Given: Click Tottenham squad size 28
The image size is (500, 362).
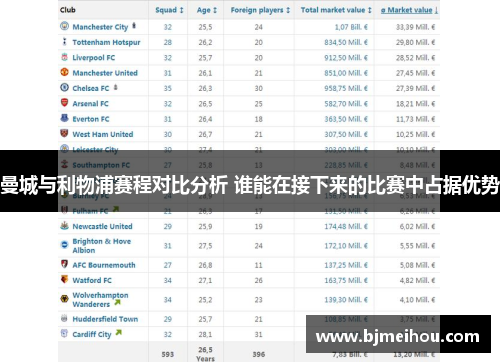Looking at the screenshot, I should [x=168, y=42].
